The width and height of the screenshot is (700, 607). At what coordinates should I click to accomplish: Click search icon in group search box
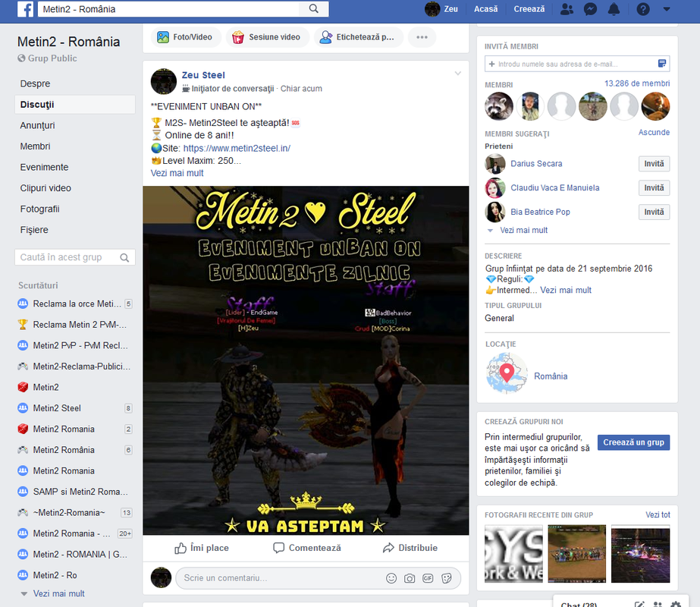tap(124, 258)
